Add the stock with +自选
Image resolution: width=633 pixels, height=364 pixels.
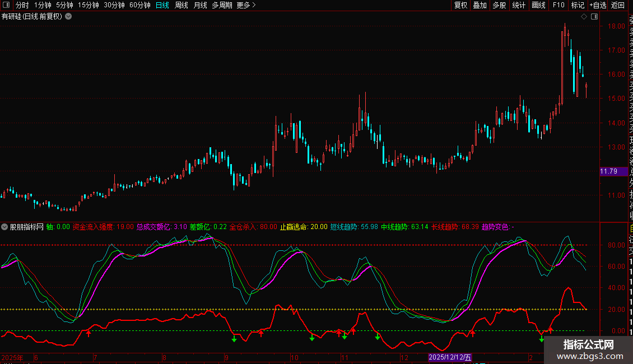(x=597, y=5)
